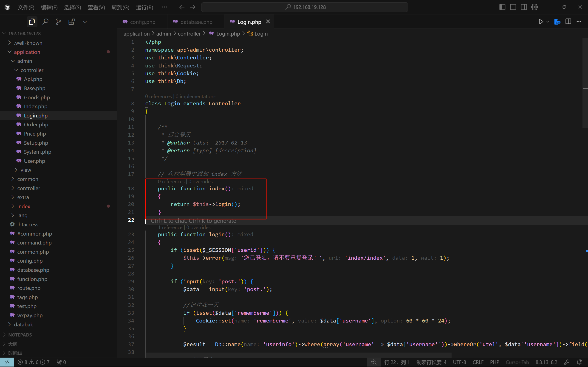588x367 pixels.
Task: Open the Explorer view icon
Action: [32, 22]
